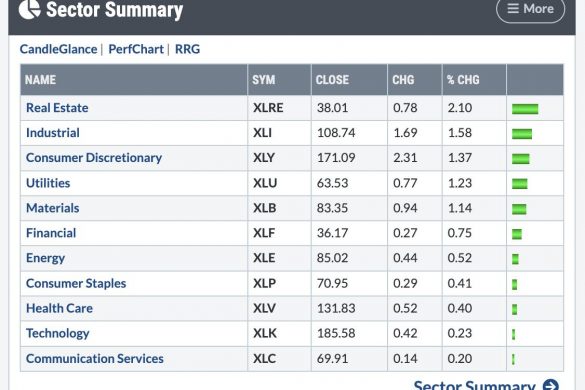Click the green bar for Industrial
The image size is (585, 390).
(x=522, y=134)
